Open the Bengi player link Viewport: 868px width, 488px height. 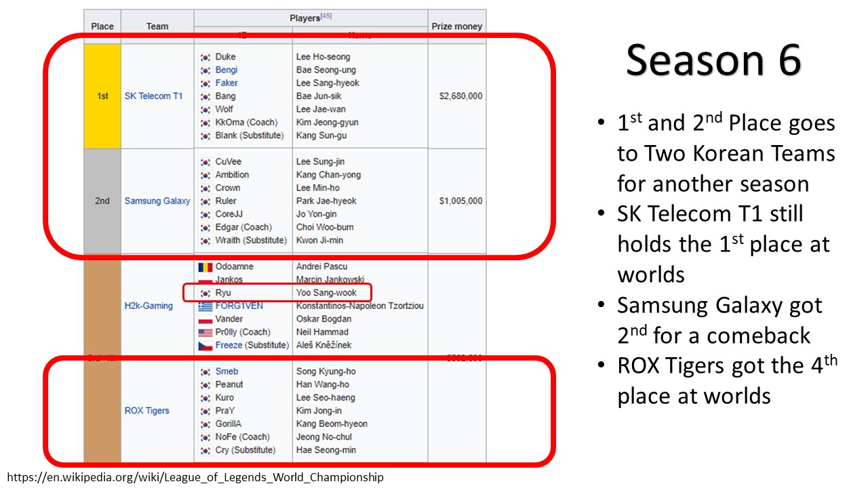tap(226, 70)
